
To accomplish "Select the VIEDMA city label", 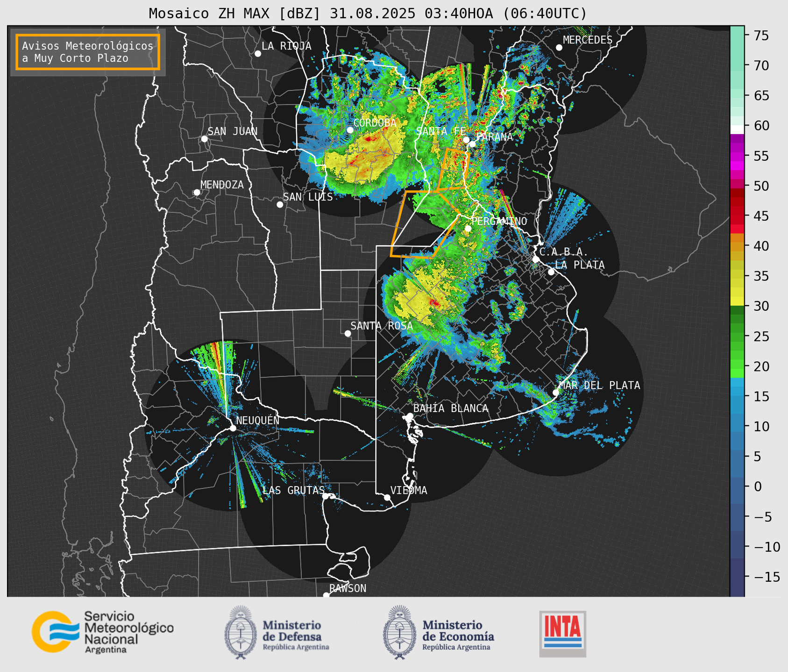I will (x=409, y=490).
